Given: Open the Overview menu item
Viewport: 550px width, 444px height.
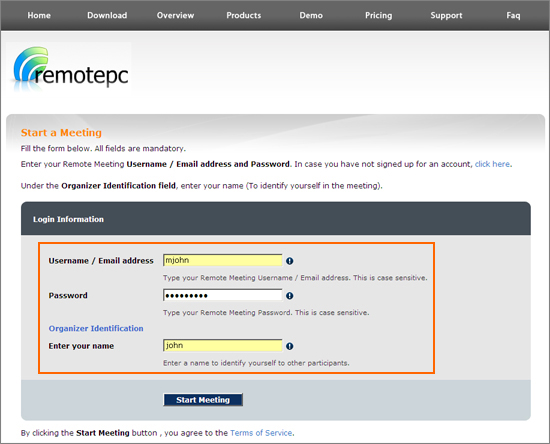Looking at the screenshot, I should click(175, 15).
